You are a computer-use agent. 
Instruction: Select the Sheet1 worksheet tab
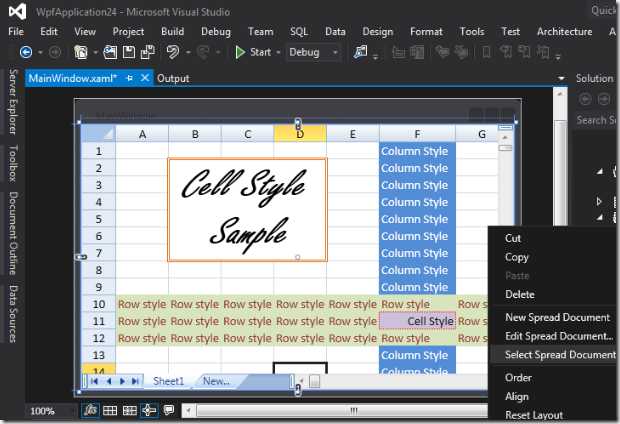point(168,381)
